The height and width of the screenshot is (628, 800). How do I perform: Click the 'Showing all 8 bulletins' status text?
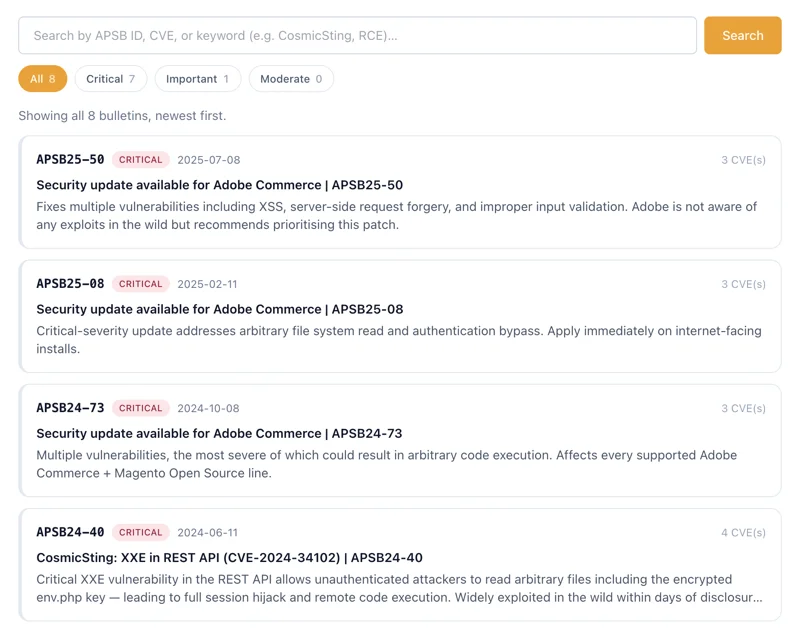point(122,116)
